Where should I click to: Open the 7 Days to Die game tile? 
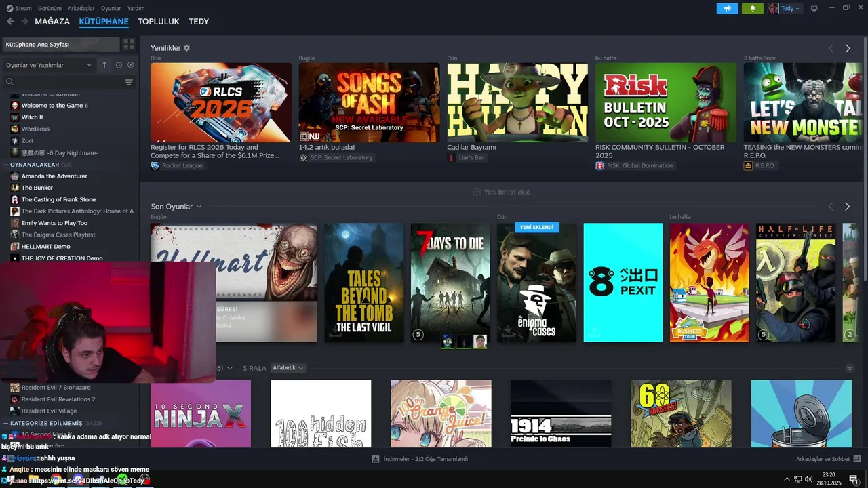coord(450,283)
